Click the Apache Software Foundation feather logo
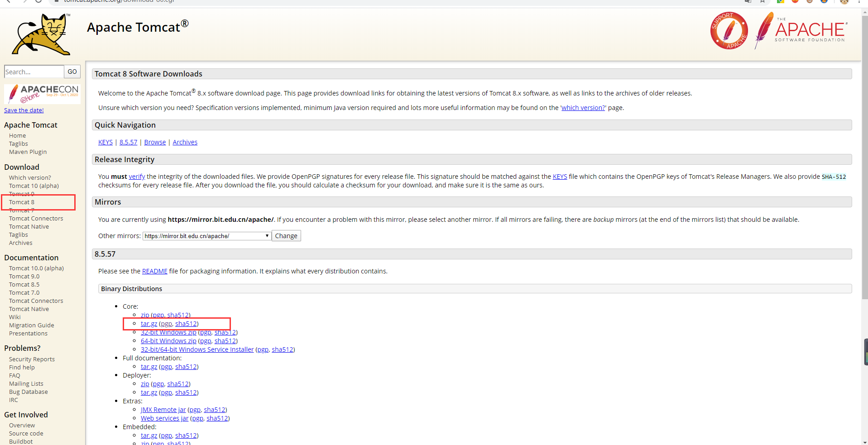 tap(801, 30)
